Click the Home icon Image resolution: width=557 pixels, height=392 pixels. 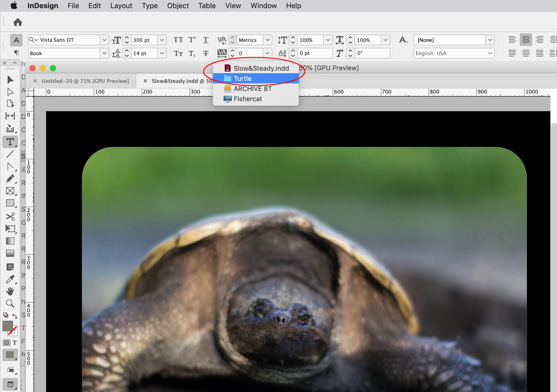pyautogui.click(x=18, y=22)
